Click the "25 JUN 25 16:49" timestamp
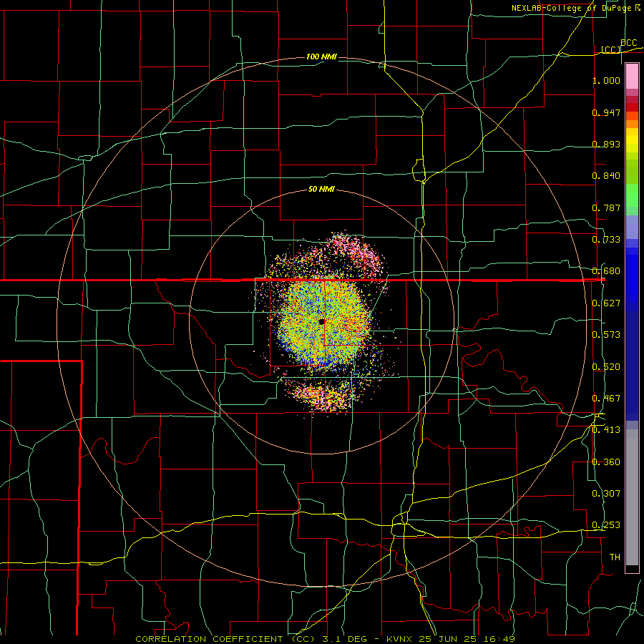Screen dimensions: 644x644 click(x=467, y=639)
